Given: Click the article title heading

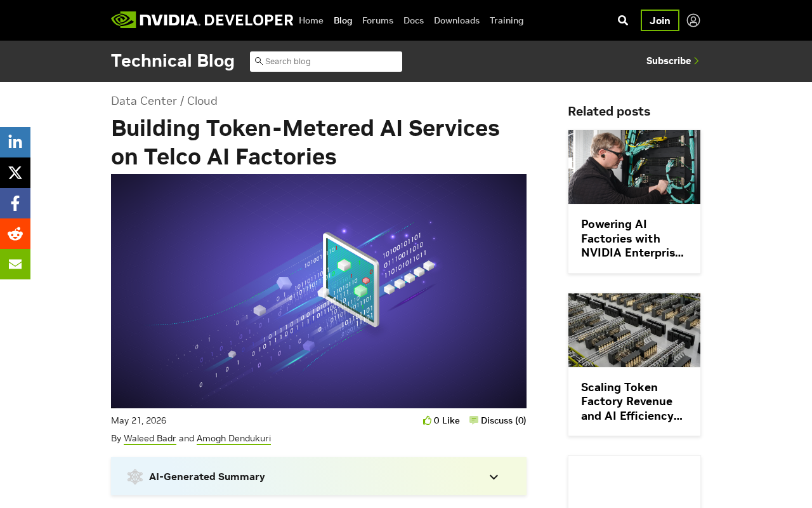Looking at the screenshot, I should pyautogui.click(x=305, y=142).
